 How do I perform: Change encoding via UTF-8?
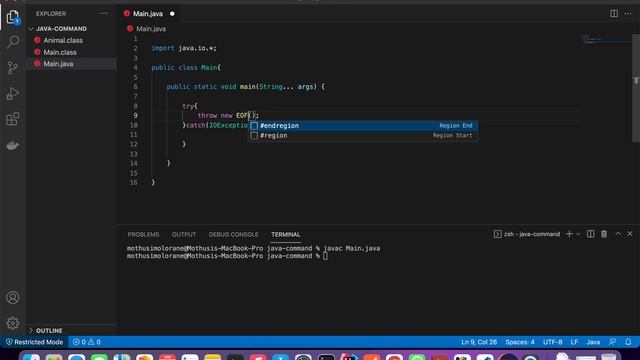[x=552, y=342]
